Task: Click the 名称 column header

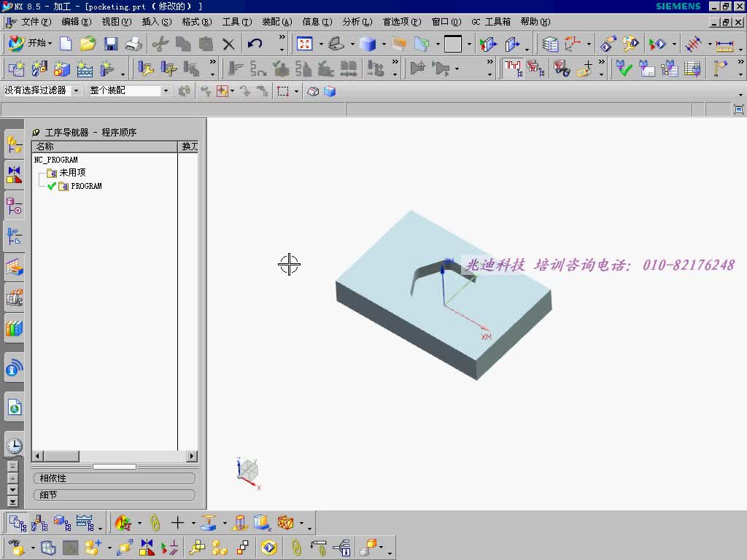Action: coord(104,147)
